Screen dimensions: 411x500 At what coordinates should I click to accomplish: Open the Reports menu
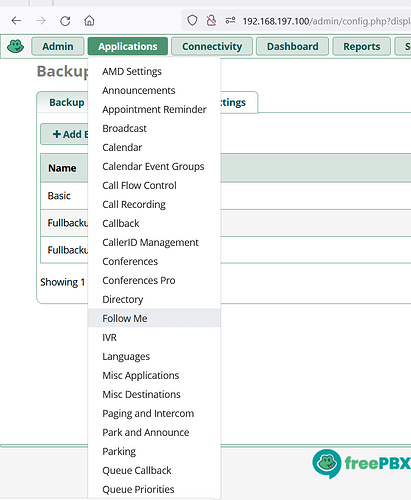pos(362,46)
